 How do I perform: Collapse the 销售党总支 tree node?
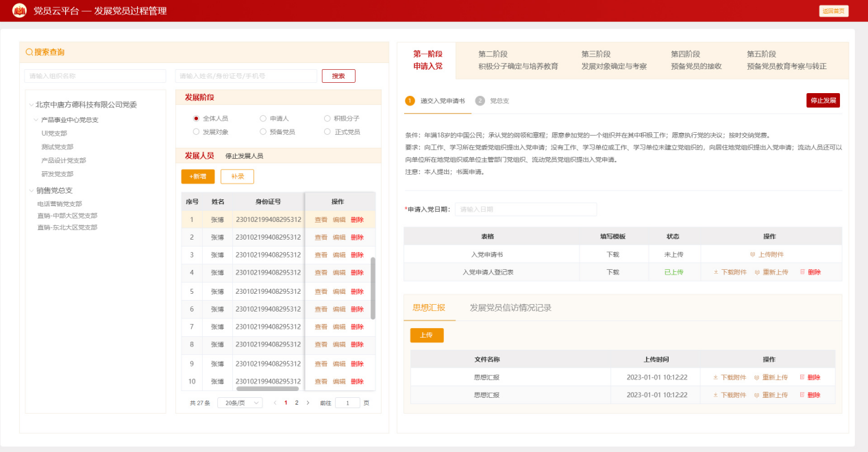(31, 191)
